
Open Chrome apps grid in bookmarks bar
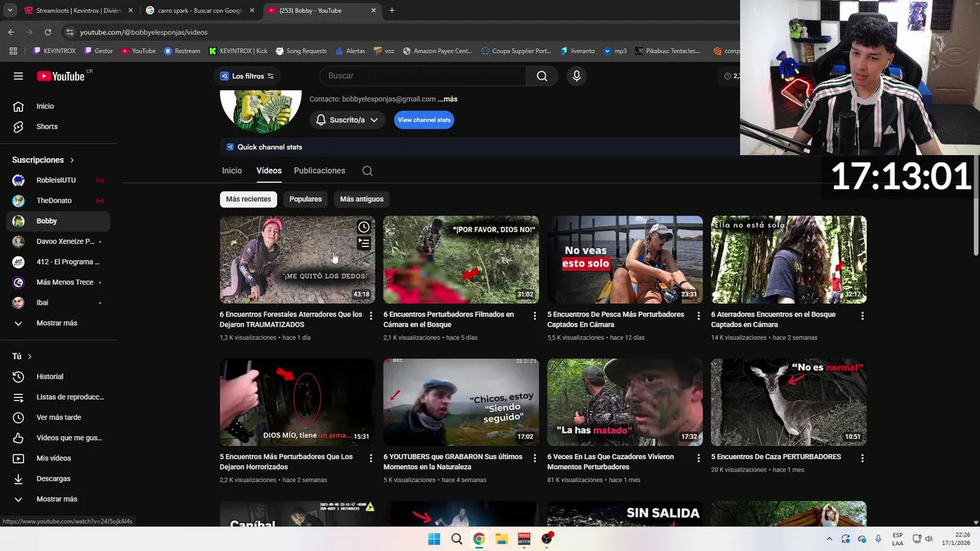click(13, 51)
